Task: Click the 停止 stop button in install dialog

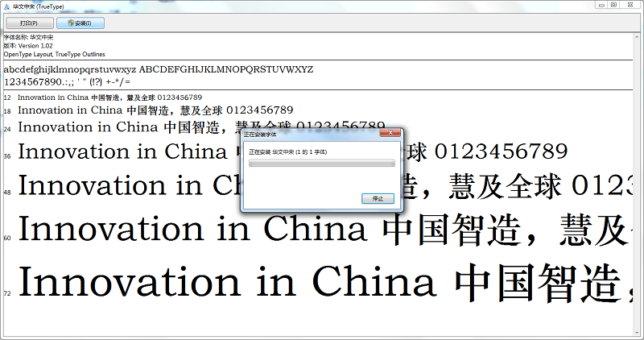Action: coord(378,198)
